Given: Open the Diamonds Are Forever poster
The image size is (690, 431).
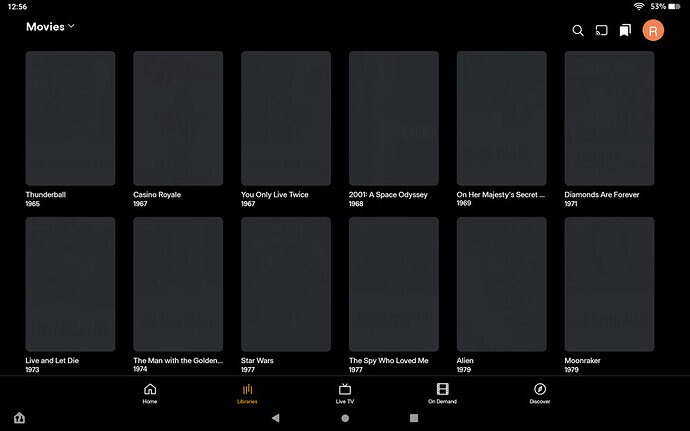Looking at the screenshot, I should click(x=609, y=118).
